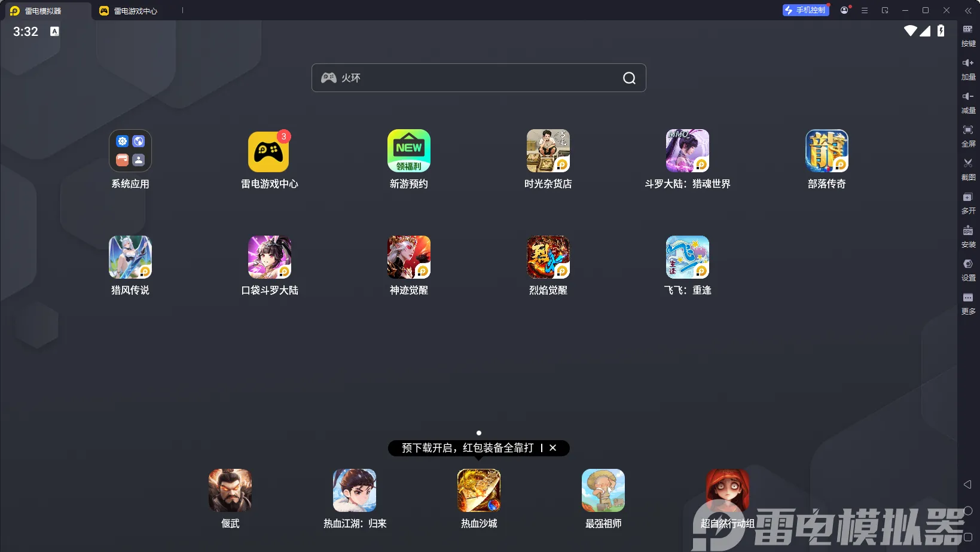
Task: Launch 偃武 from the dock
Action: point(230,490)
